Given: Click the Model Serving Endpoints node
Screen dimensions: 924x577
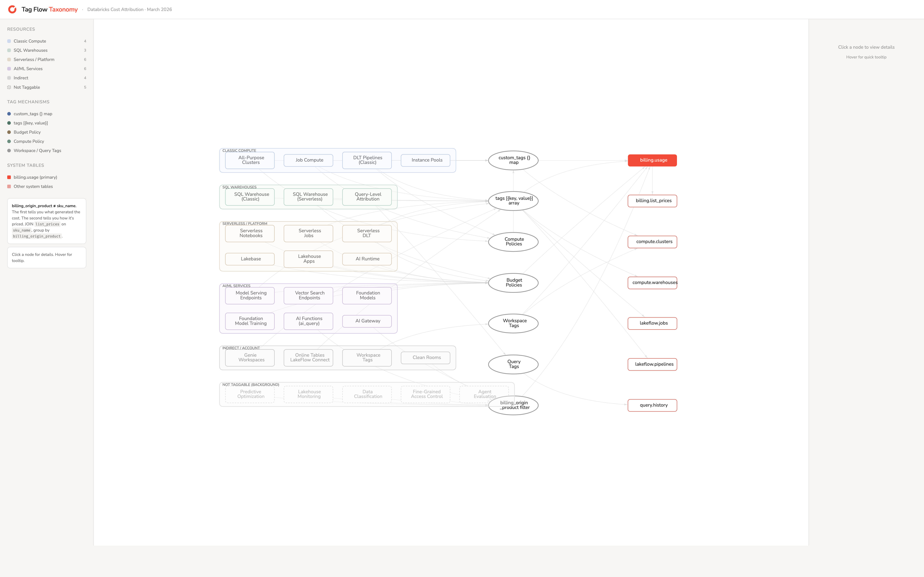Looking at the screenshot, I should pos(250,295).
